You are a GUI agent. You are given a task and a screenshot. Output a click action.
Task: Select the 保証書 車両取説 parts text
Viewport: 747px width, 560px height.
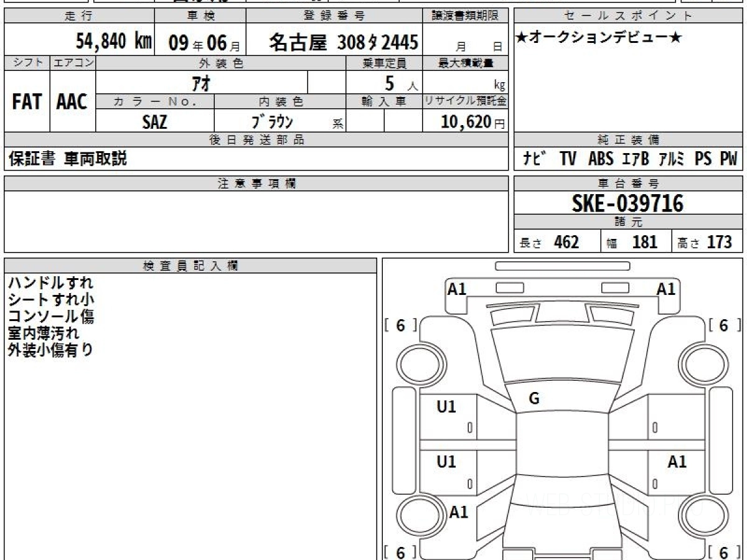pos(68,159)
